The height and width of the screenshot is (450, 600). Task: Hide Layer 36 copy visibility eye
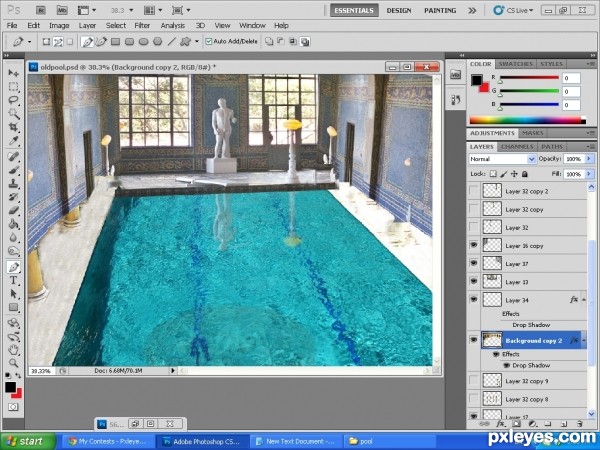(474, 245)
